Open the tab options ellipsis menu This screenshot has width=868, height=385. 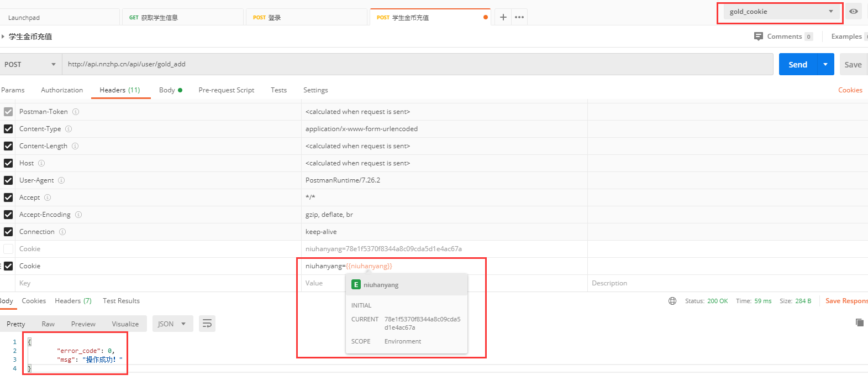(519, 17)
